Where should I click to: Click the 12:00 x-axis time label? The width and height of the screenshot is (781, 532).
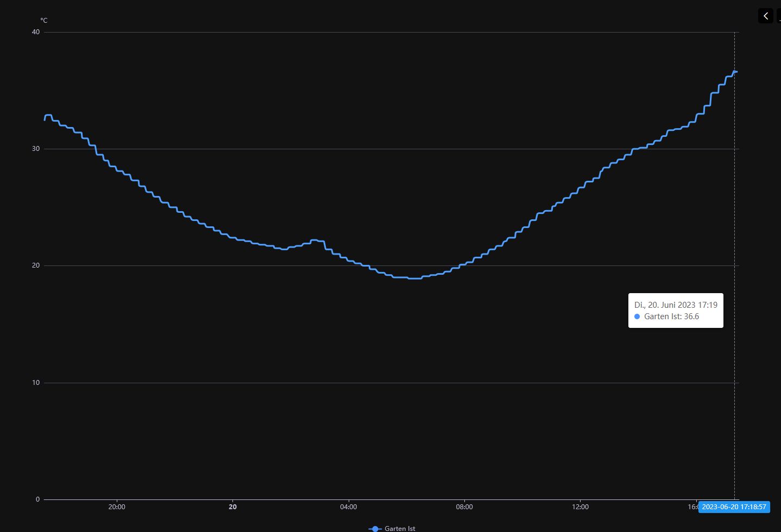click(580, 507)
